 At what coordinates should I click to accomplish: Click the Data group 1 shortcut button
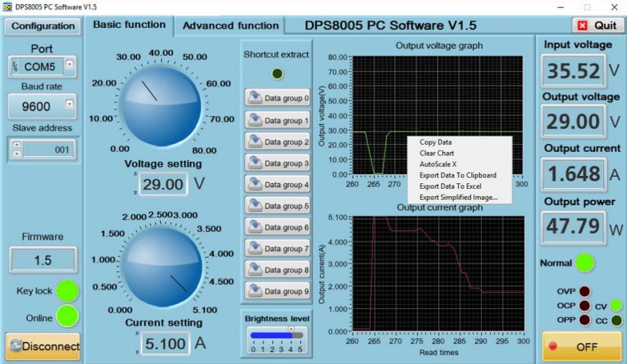[x=277, y=120]
